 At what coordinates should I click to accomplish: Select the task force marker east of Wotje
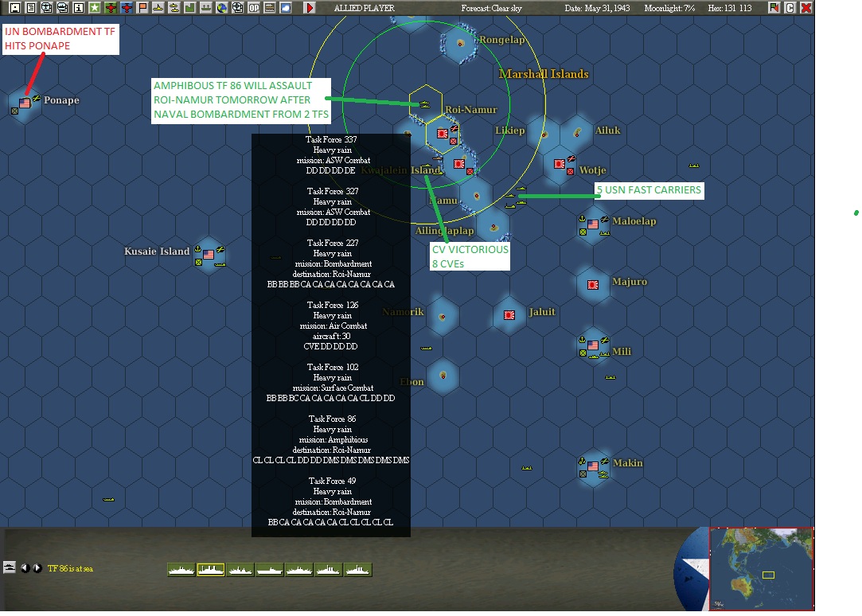point(694,165)
